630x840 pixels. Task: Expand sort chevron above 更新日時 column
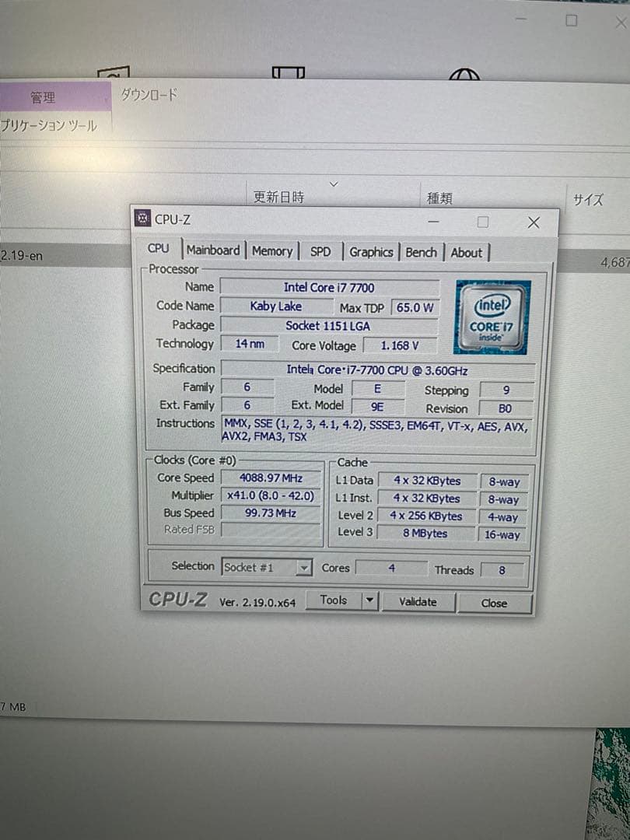tap(333, 184)
